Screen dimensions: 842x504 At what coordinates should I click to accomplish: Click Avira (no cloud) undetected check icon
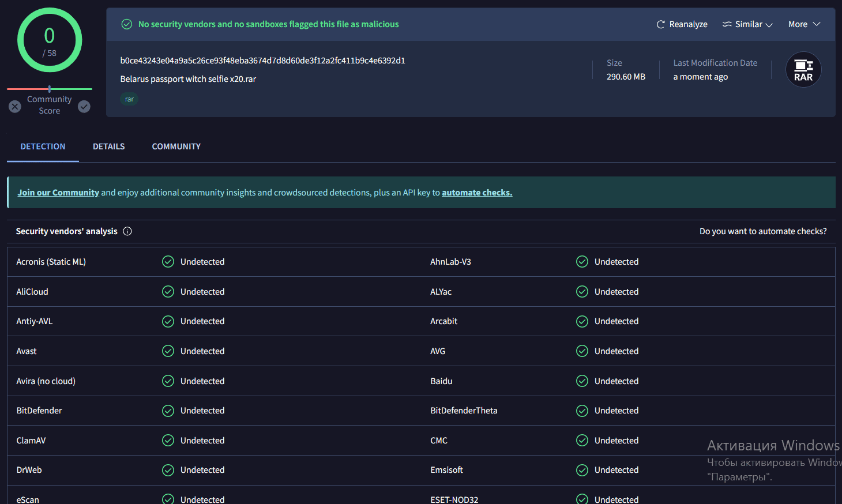coord(168,381)
